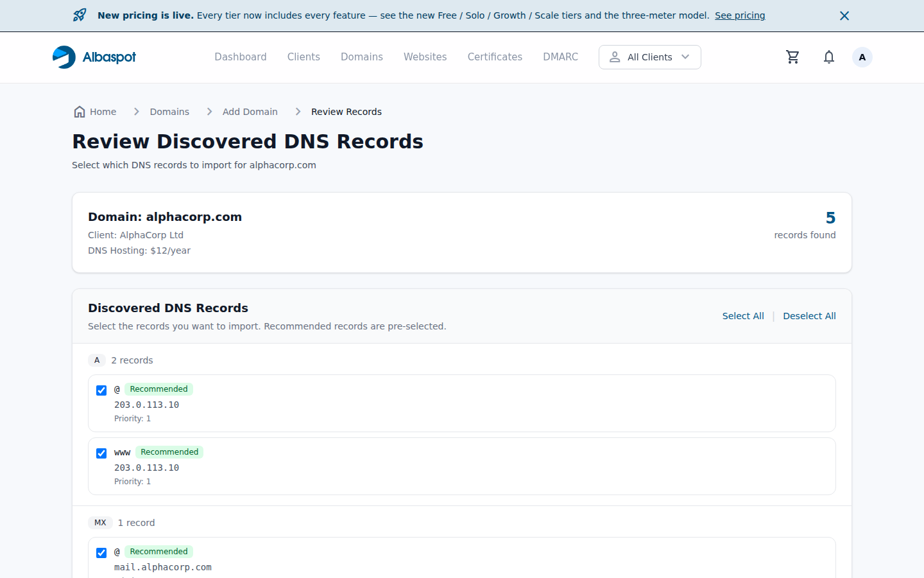
Task: Click the Recommended badge on the MX record
Action: (x=158, y=552)
